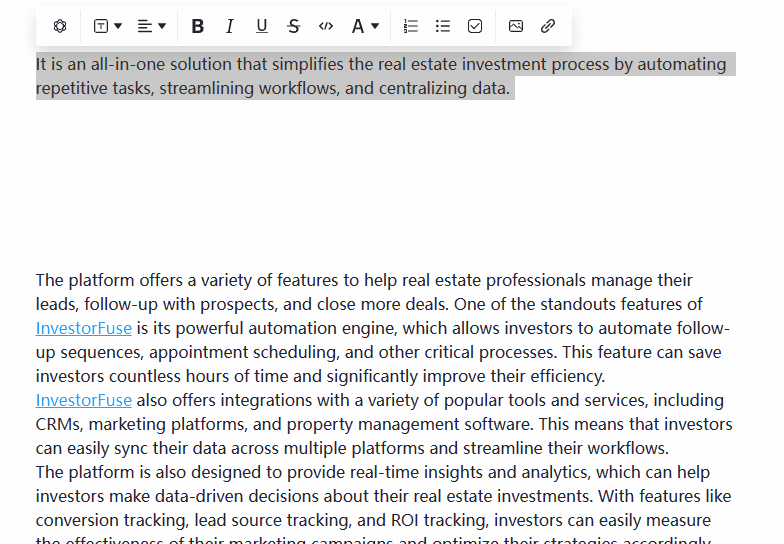Insert a bulleted list
The image size is (784, 544).
click(443, 26)
